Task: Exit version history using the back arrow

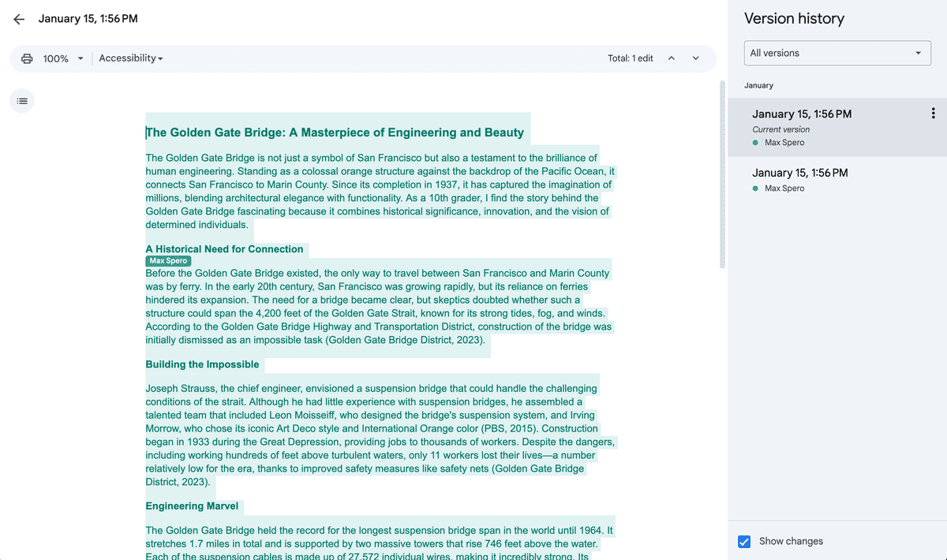Action: coord(19,18)
